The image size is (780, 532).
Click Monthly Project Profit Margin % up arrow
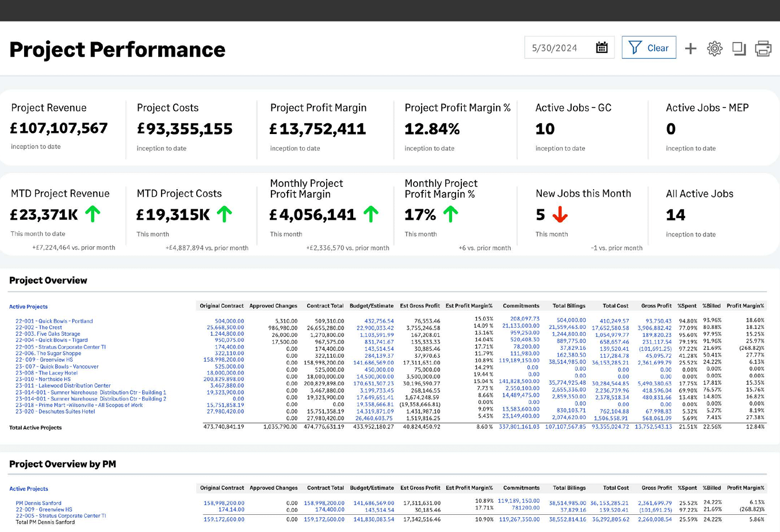(x=451, y=214)
